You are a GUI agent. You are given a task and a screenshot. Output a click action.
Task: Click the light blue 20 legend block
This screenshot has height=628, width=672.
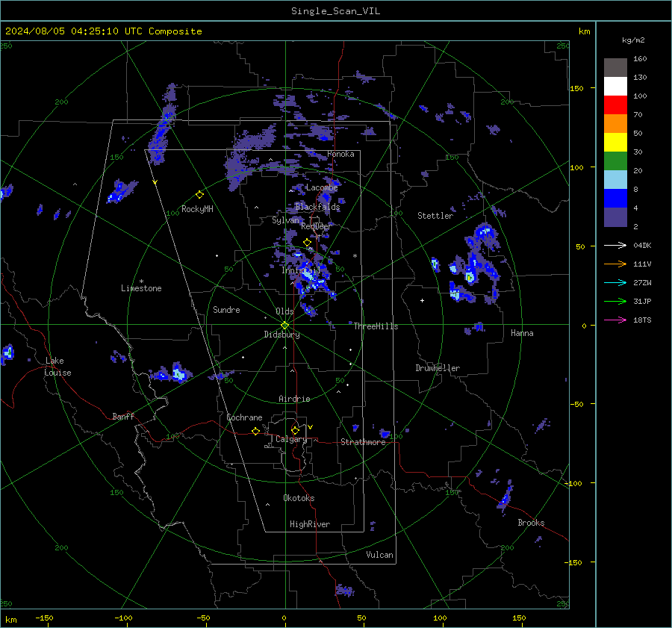[615, 180]
